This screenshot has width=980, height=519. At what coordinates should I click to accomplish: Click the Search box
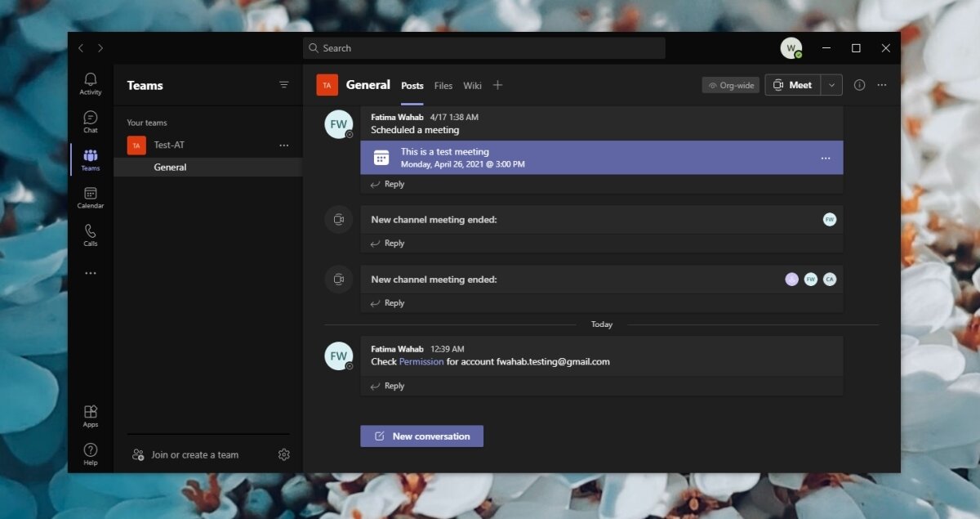coord(483,48)
